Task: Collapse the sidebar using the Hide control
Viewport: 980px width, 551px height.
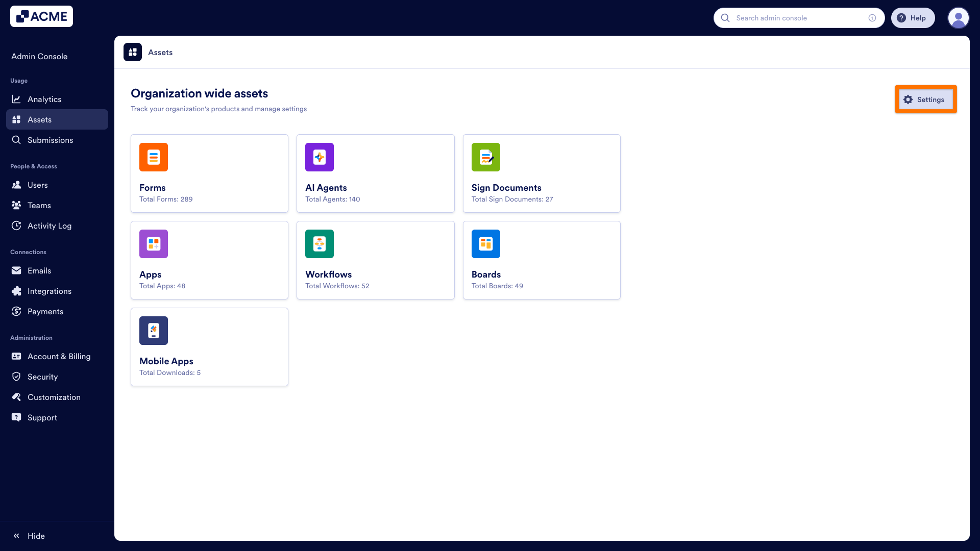Action: coord(29,536)
